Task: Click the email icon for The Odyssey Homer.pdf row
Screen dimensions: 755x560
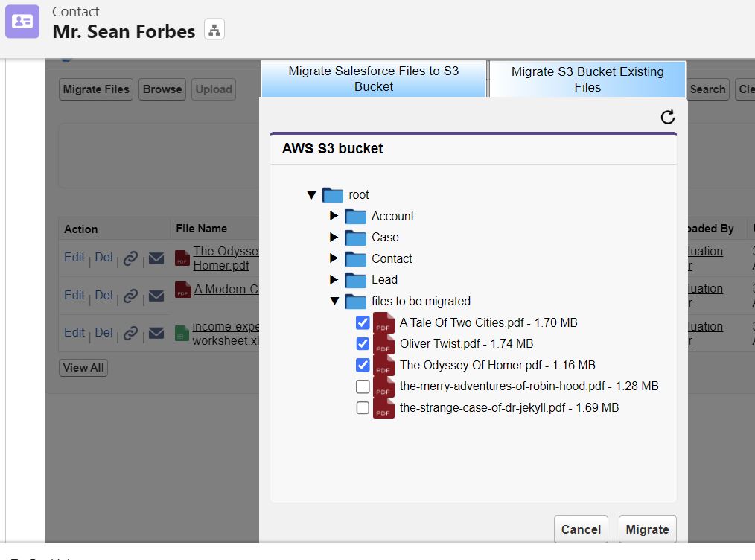Action: click(x=156, y=258)
